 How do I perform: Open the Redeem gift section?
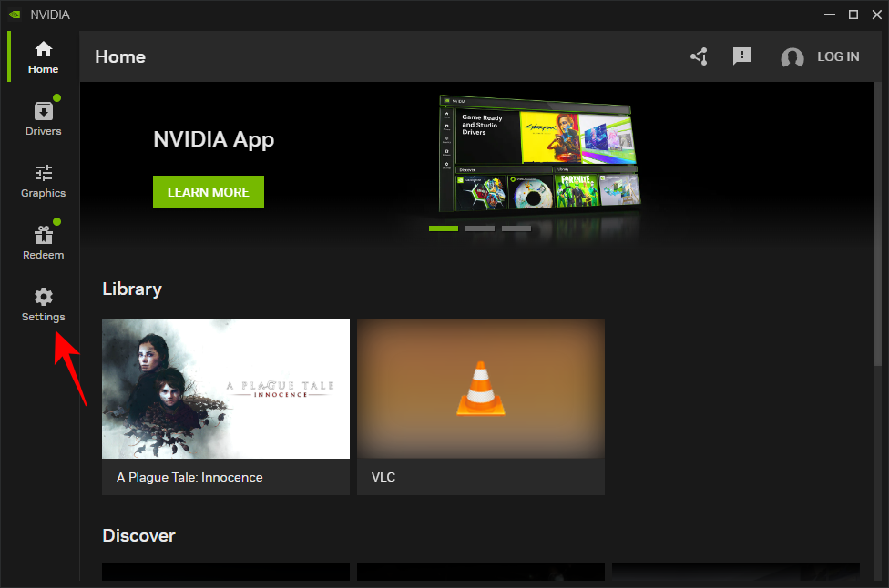tap(43, 242)
